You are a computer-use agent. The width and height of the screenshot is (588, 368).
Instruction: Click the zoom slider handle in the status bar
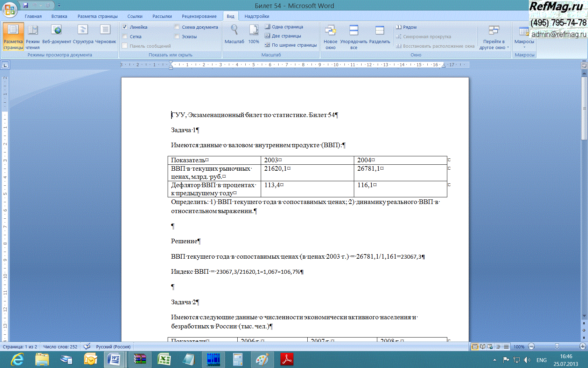pyautogui.click(x=557, y=347)
